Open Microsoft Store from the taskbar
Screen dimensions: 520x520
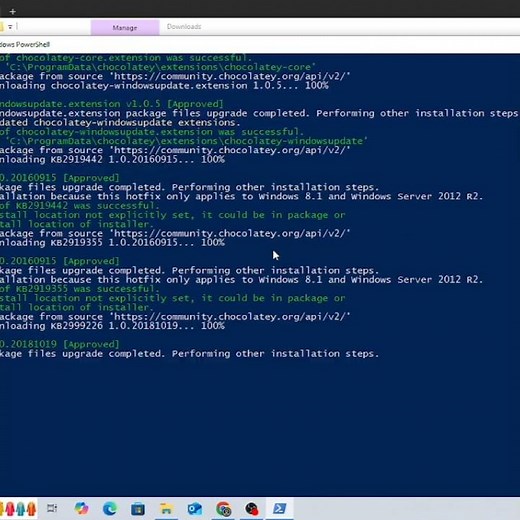138,509
